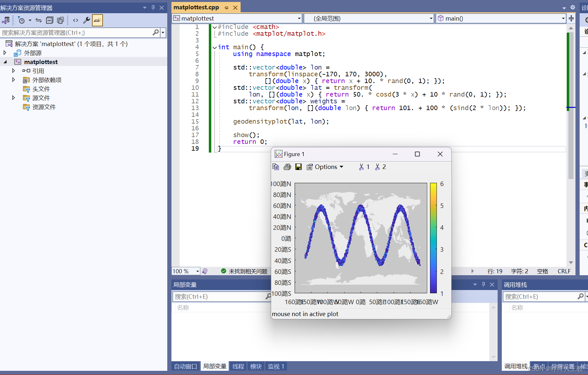The width and height of the screenshot is (588, 375).
Task: Collapse the main() function fold marker
Action: (x=215, y=47)
